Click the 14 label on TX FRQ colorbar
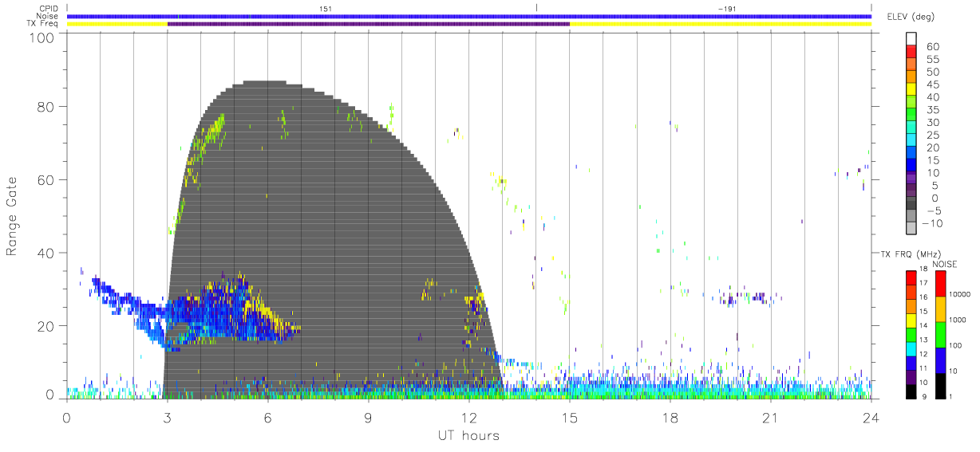The width and height of the screenshot is (980, 452). (923, 325)
